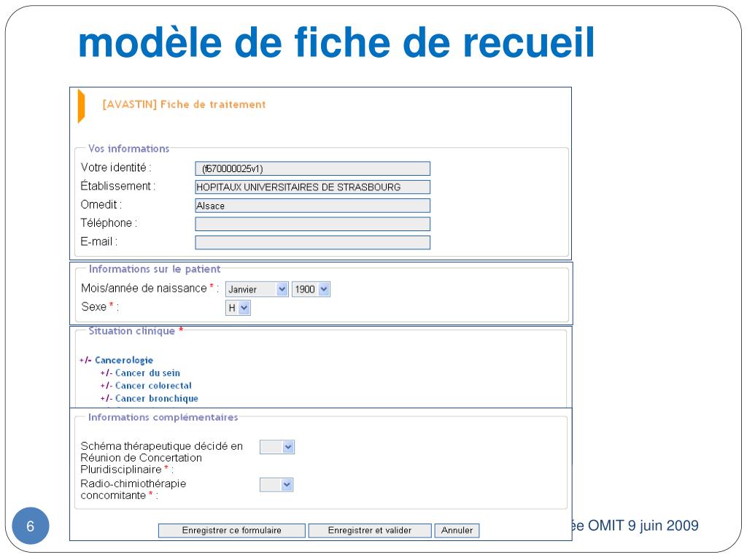Click the Mois/année de naissance label

(x=150, y=288)
